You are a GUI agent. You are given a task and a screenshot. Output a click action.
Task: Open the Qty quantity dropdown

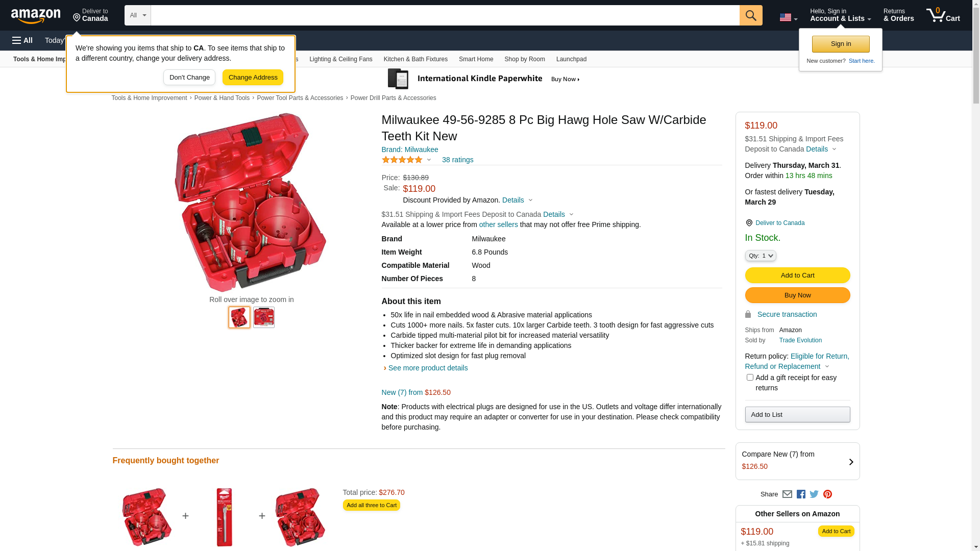click(760, 256)
